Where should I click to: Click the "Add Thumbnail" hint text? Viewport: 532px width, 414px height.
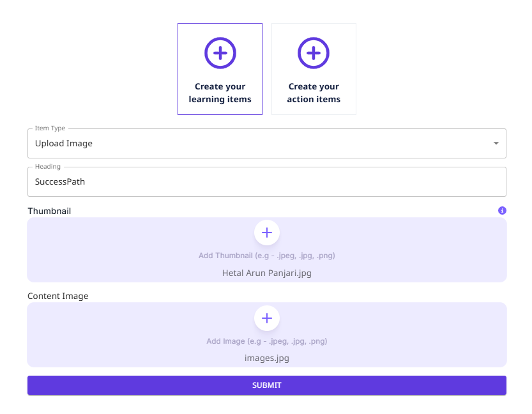[267, 256]
